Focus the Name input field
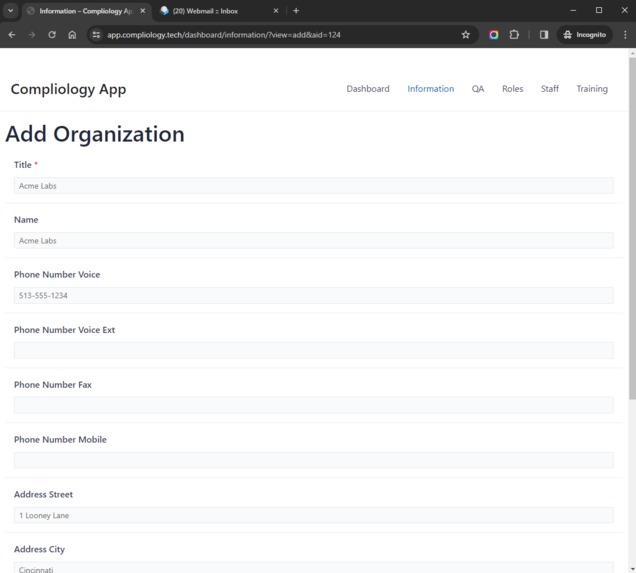Screen dimensions: 636x573 (314, 240)
